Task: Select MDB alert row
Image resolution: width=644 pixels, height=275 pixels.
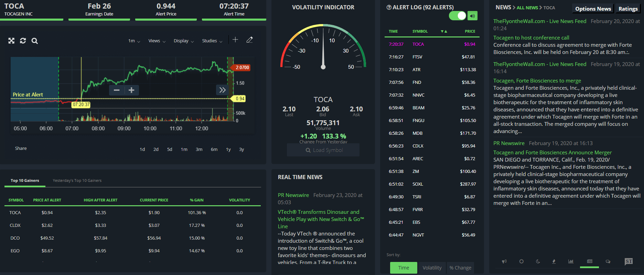Action: point(432,133)
